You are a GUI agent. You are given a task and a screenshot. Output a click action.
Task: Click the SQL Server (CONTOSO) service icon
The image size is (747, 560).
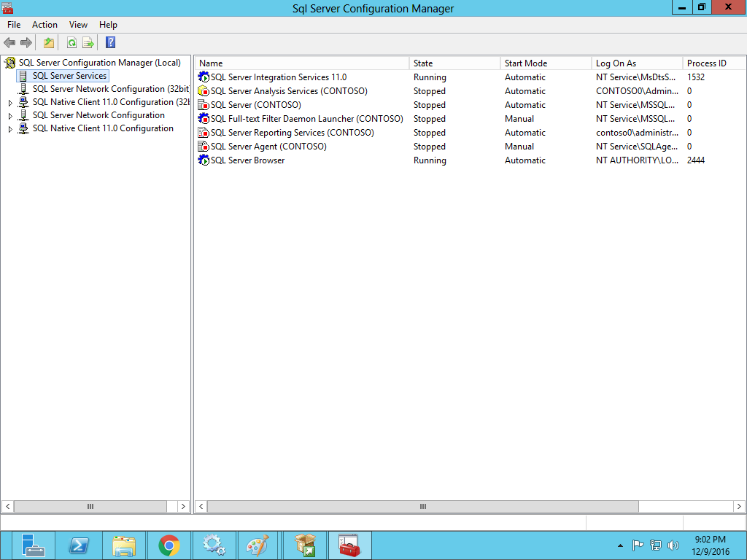click(204, 105)
